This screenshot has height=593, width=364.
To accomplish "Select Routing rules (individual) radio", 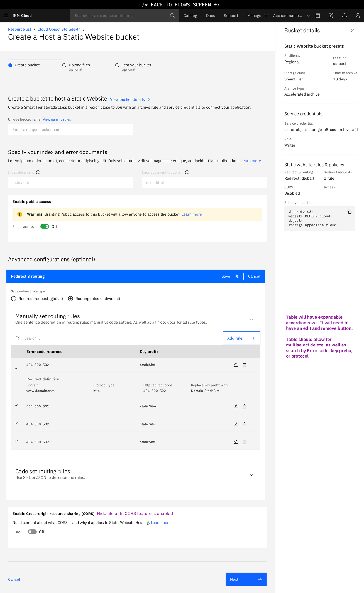I will pos(70,299).
